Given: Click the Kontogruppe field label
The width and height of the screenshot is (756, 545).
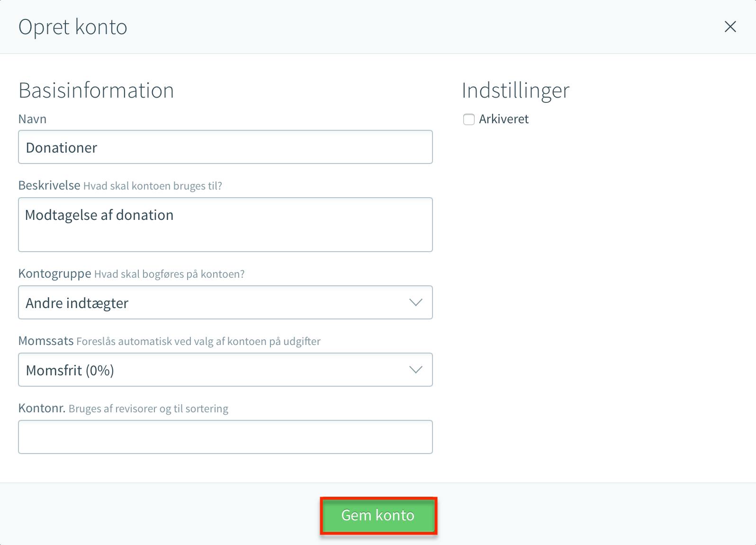Looking at the screenshot, I should (55, 273).
